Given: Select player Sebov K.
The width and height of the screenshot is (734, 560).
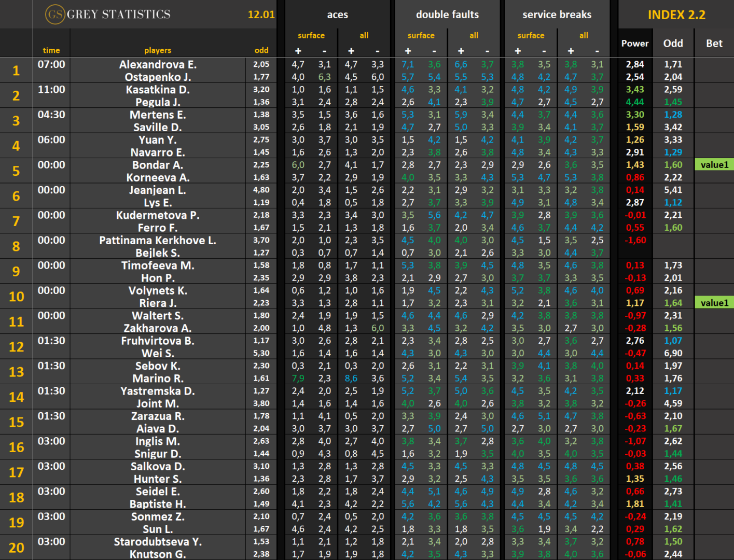Looking at the screenshot, I should point(158,366).
